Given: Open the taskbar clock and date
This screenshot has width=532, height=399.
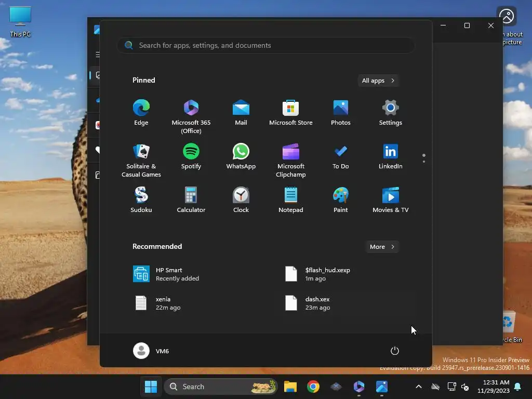Looking at the screenshot, I should (x=494, y=387).
